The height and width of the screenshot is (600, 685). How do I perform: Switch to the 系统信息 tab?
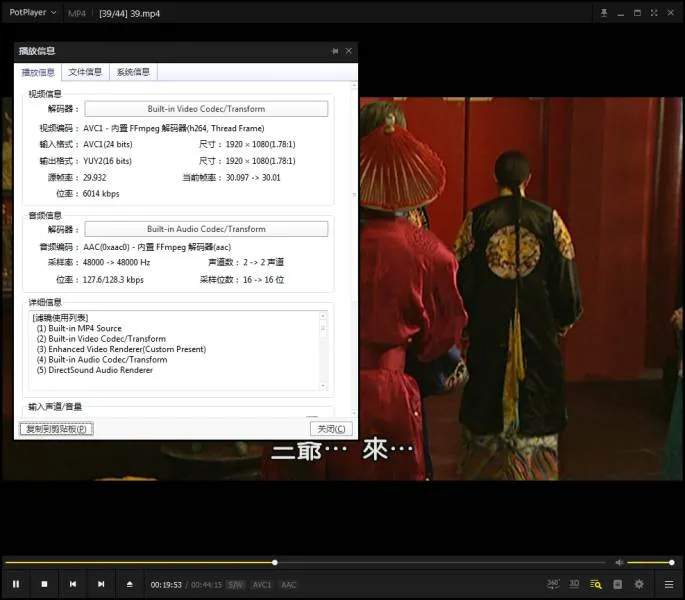pos(133,72)
